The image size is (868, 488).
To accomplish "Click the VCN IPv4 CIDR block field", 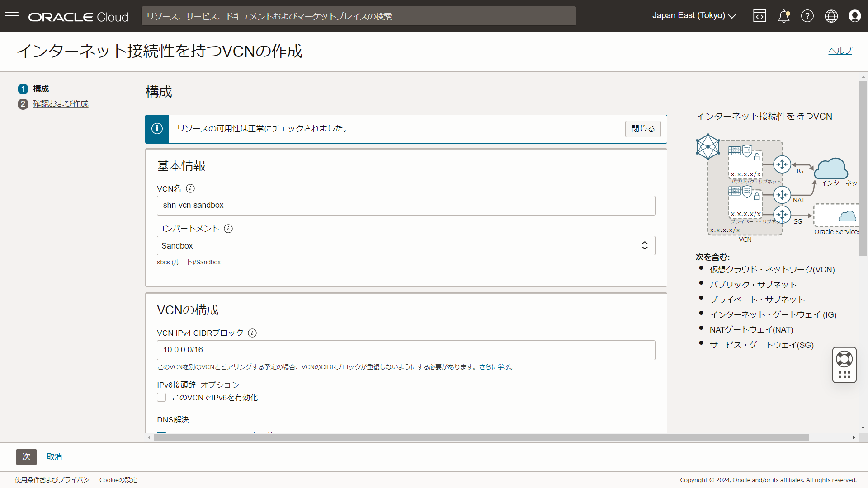I will (406, 350).
